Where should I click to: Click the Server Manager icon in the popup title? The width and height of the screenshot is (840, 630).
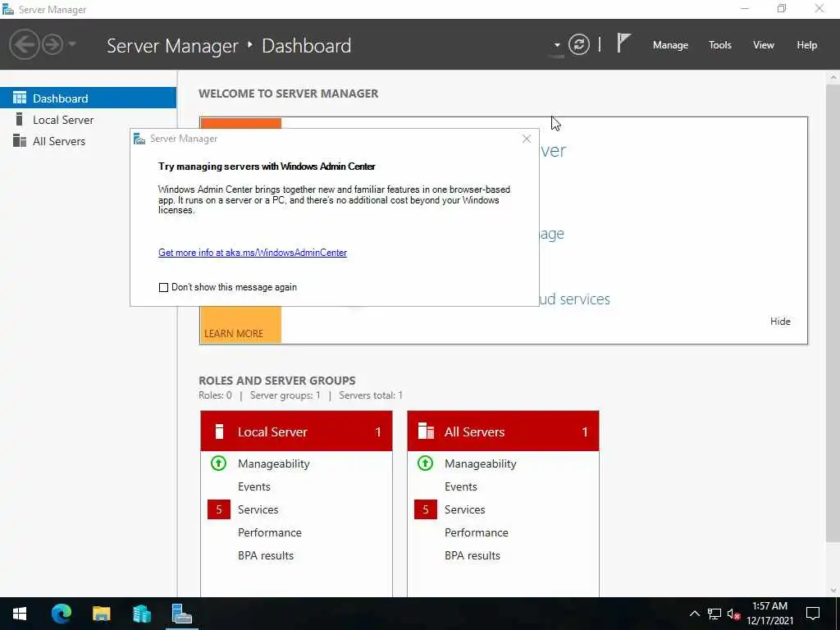[139, 139]
